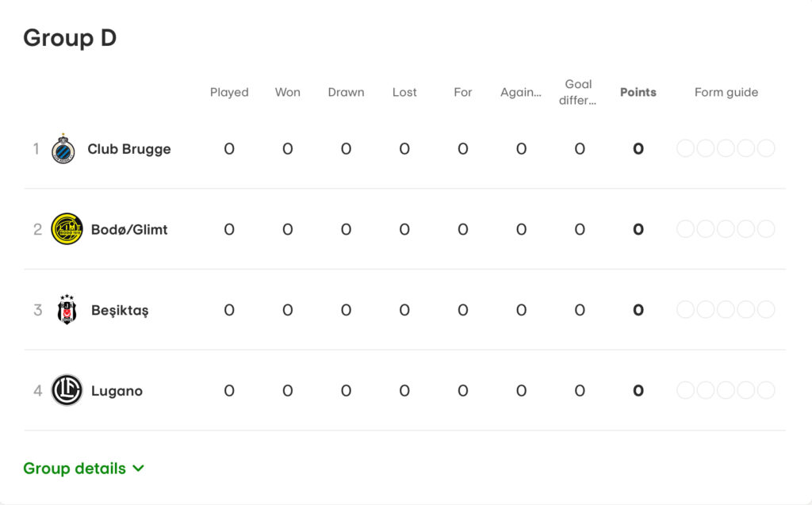Click the Bodø/Glimt yellow crest
The image size is (812, 505).
click(x=67, y=229)
